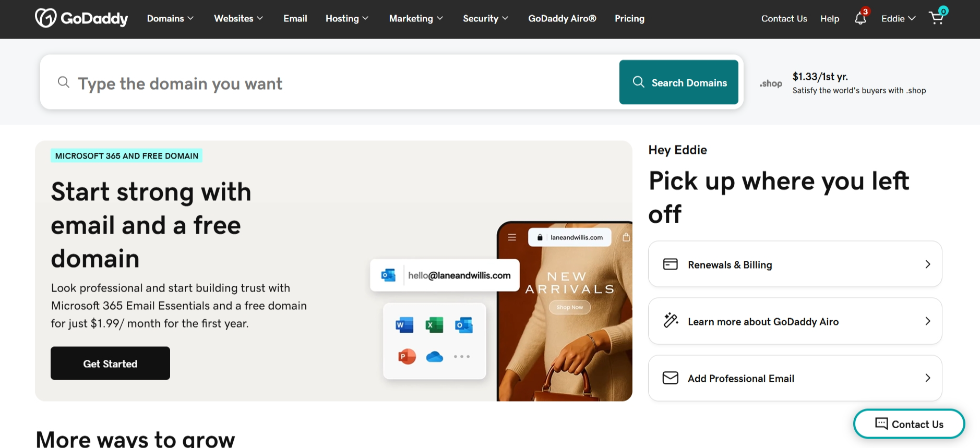Open the Eddie account dropdown
This screenshot has width=980, height=448.
click(x=898, y=18)
